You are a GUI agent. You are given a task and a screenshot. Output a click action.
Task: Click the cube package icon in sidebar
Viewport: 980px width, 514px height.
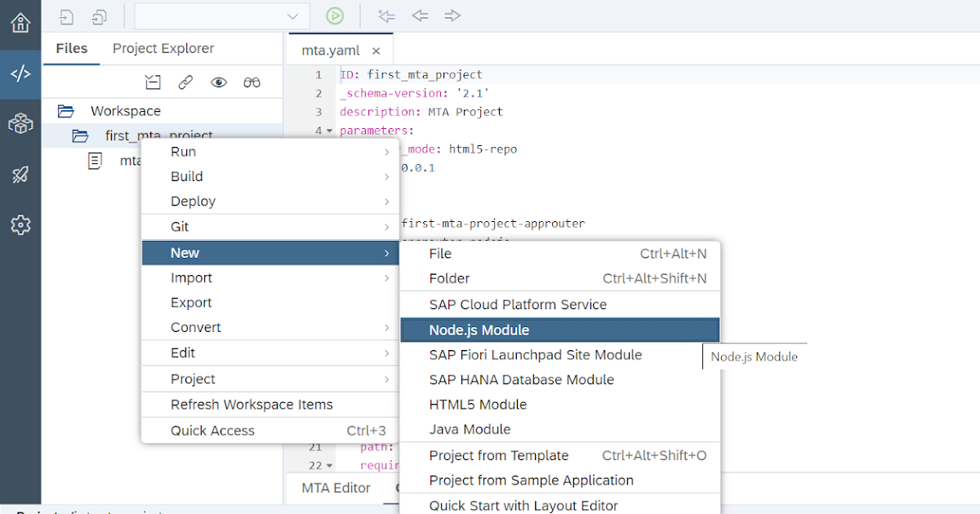click(20, 124)
